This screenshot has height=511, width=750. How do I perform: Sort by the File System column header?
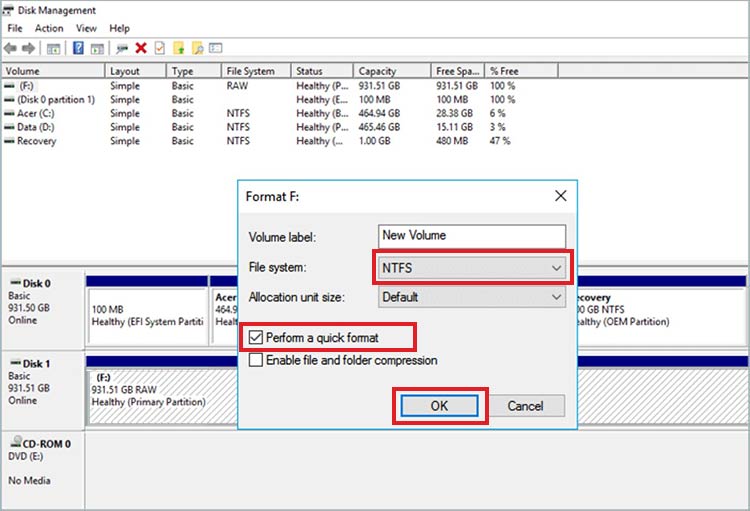click(256, 71)
